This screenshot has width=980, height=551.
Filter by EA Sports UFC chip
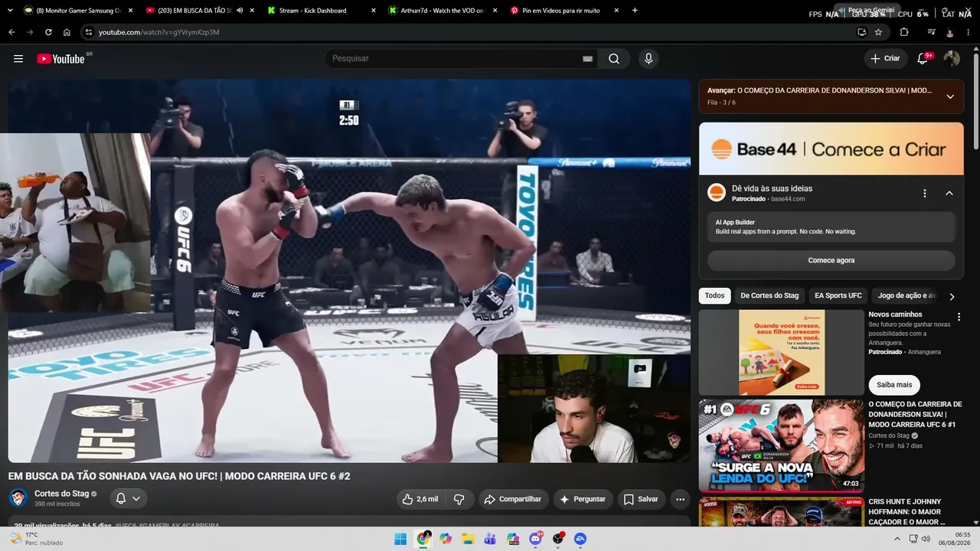point(838,295)
